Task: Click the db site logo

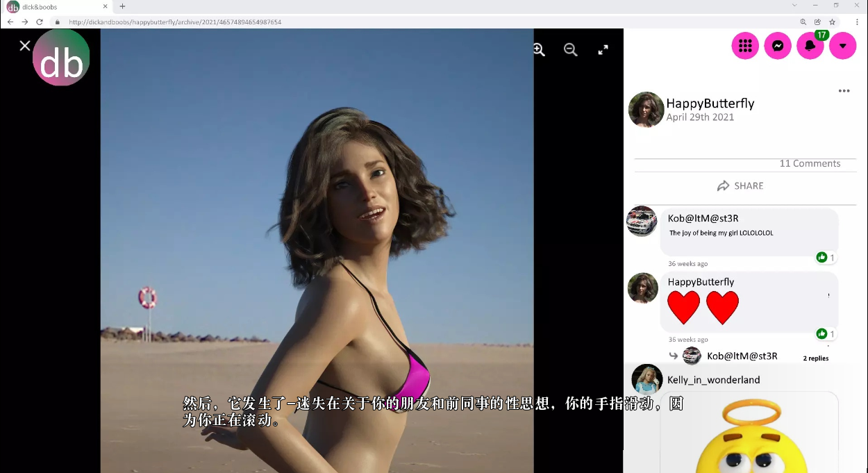Action: coord(61,58)
